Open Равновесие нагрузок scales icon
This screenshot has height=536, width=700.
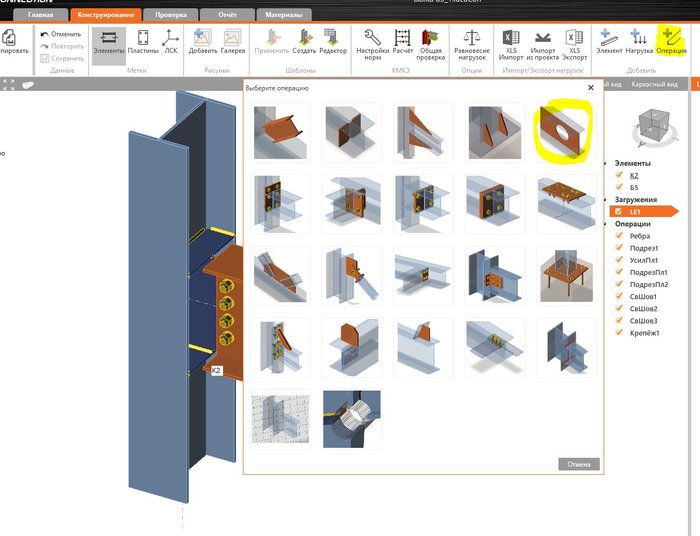pyautogui.click(x=472, y=45)
